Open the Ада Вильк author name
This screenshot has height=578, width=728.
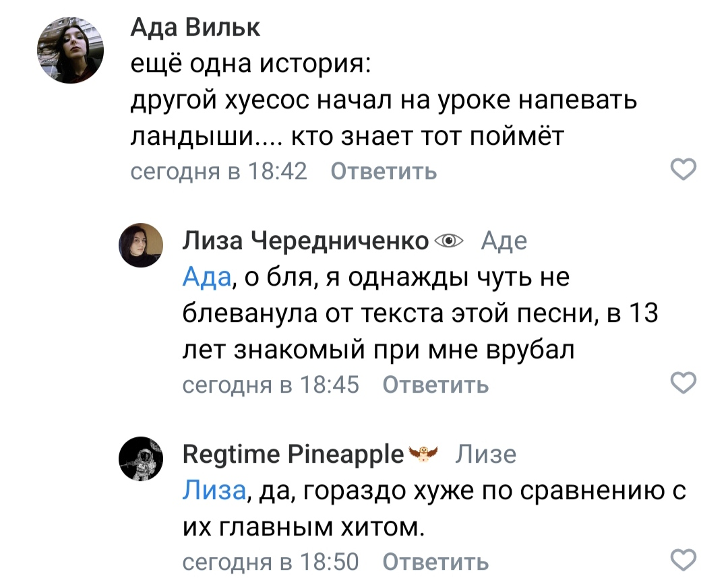tap(195, 28)
